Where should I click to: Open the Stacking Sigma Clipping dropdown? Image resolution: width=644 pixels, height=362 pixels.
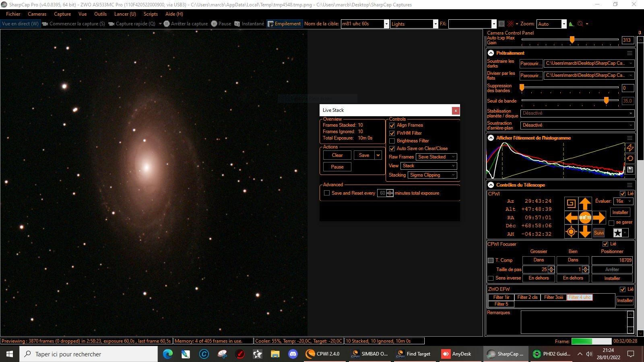click(432, 175)
